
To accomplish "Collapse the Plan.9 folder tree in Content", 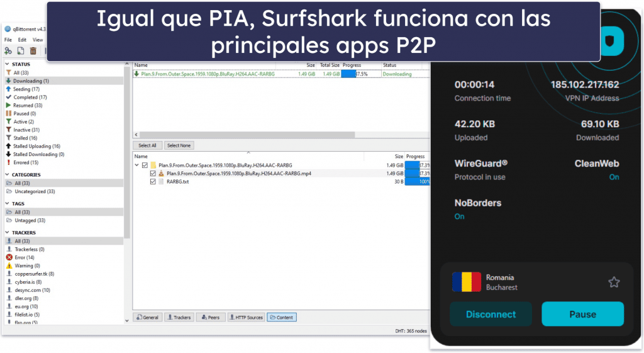I will click(x=136, y=165).
